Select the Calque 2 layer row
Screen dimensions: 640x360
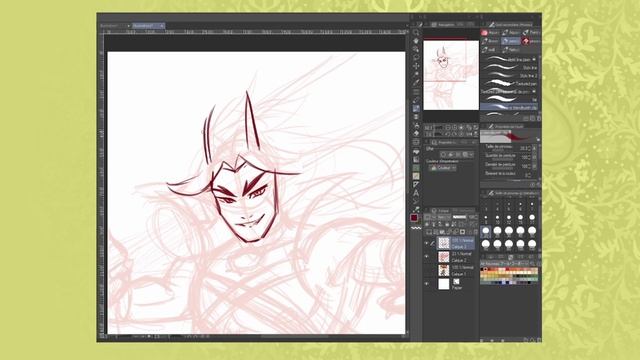click(x=456, y=257)
